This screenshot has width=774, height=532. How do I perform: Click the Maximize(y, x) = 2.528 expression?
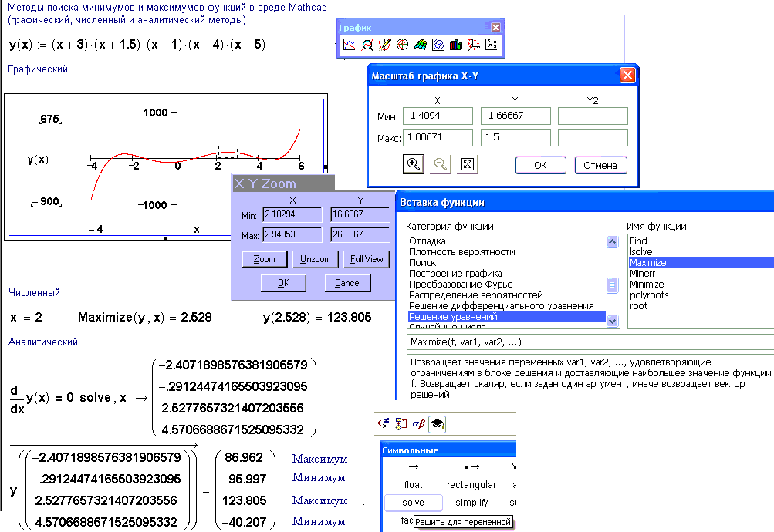tap(144, 317)
